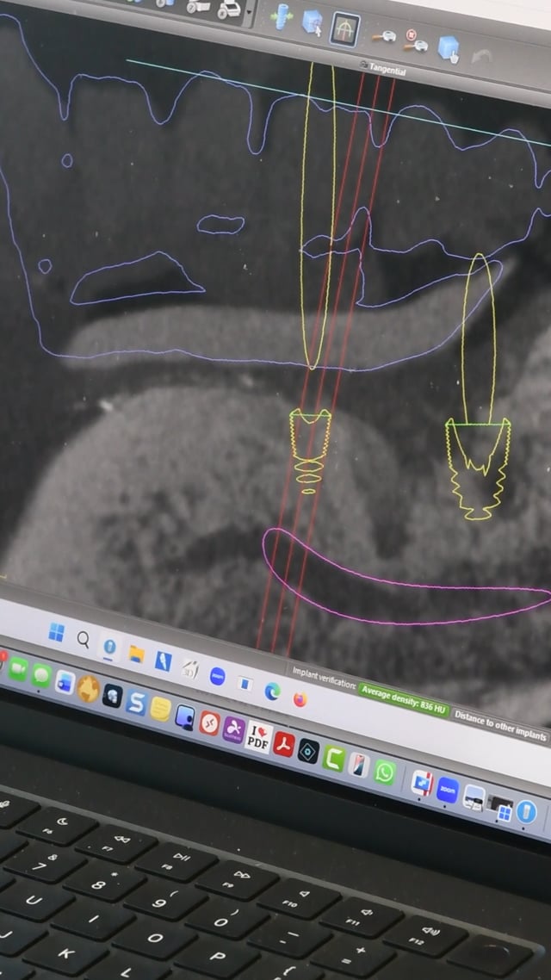Click the Average density 836 HU indicator
The height and width of the screenshot is (980, 551).
click(404, 701)
